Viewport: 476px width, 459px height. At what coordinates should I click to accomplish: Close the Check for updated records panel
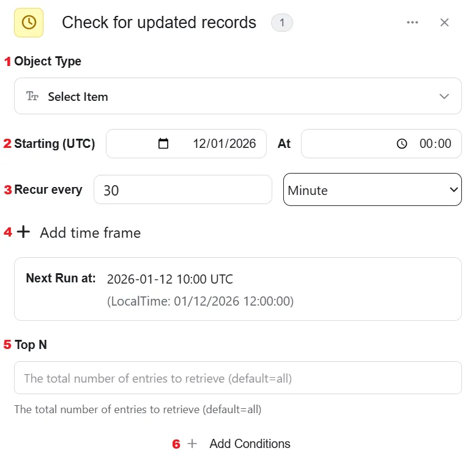[444, 23]
